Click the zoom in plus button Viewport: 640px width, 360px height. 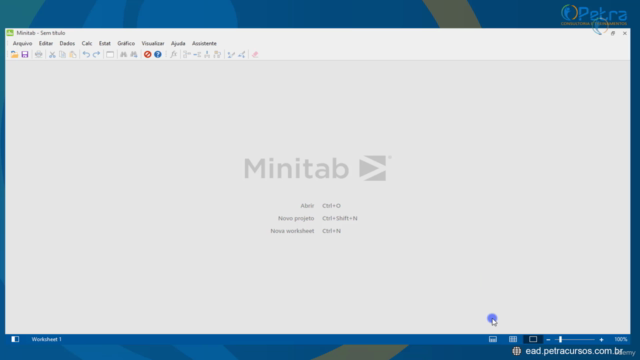point(601,340)
